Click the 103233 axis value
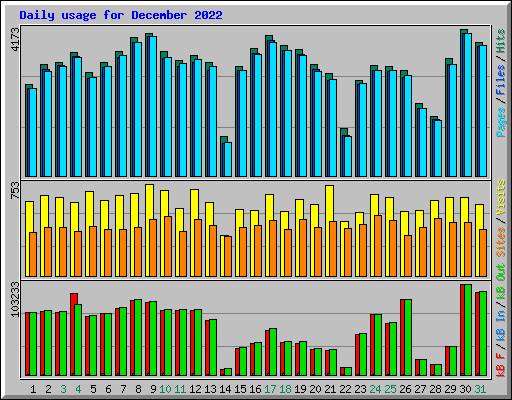This screenshot has height=400, width=512. (16, 299)
